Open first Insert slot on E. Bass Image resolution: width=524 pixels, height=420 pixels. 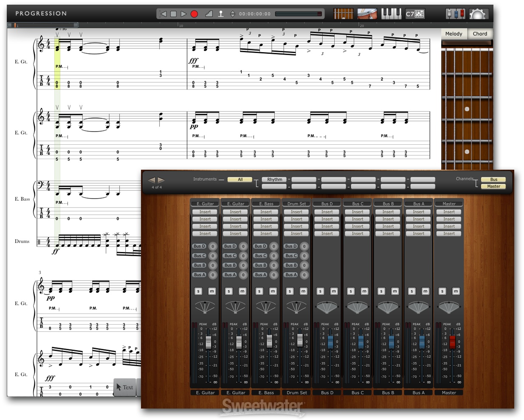266,212
